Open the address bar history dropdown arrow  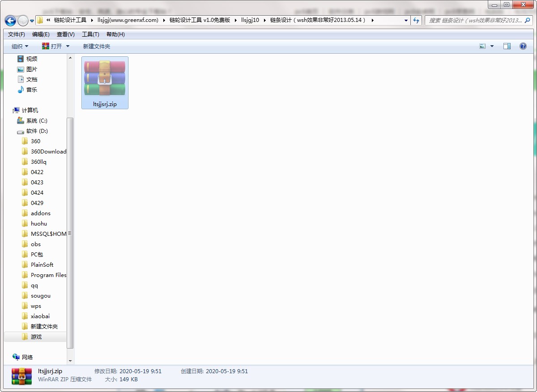406,20
